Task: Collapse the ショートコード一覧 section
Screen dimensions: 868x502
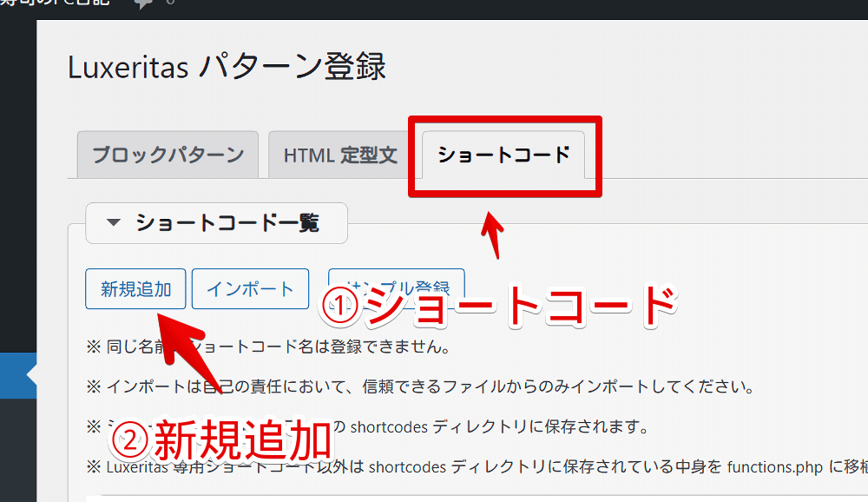Action: click(216, 223)
